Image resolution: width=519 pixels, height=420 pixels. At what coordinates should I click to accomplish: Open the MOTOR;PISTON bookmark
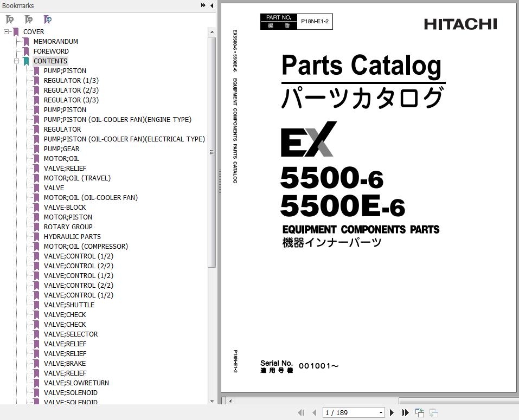pos(68,217)
